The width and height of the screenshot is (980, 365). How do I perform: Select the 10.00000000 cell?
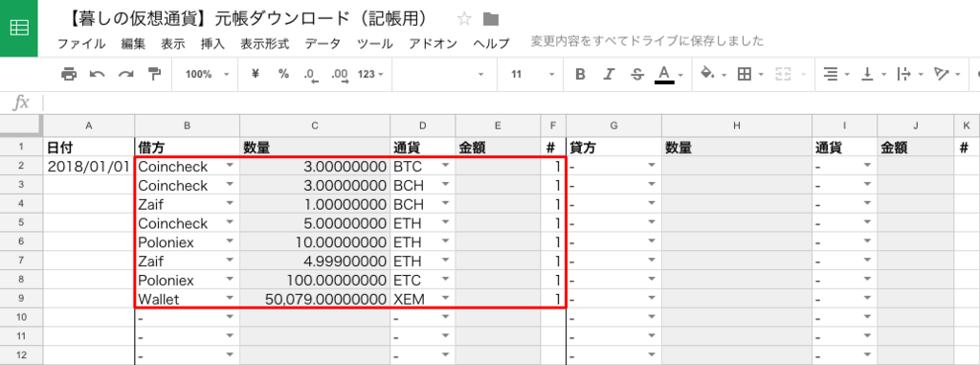(x=315, y=241)
